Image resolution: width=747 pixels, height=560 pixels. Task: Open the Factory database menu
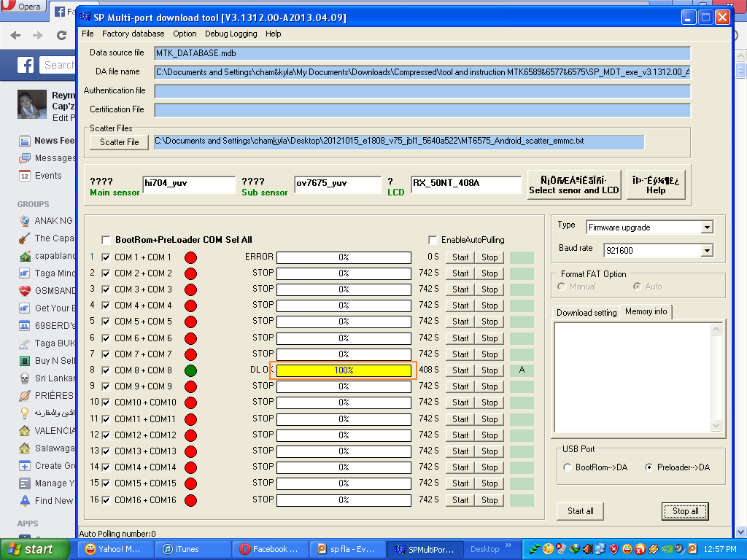[133, 34]
